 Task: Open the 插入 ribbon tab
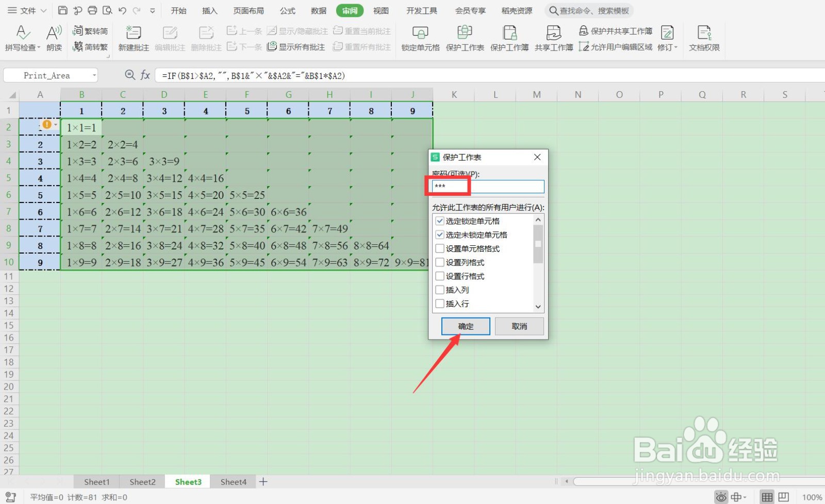click(210, 10)
